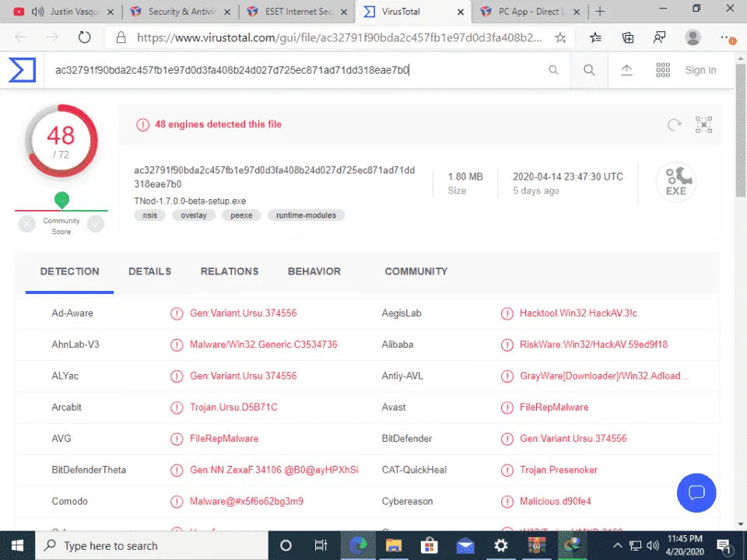Viewport: 747px width, 560px height.
Task: Open the browser Settings and more menu
Action: point(728,39)
